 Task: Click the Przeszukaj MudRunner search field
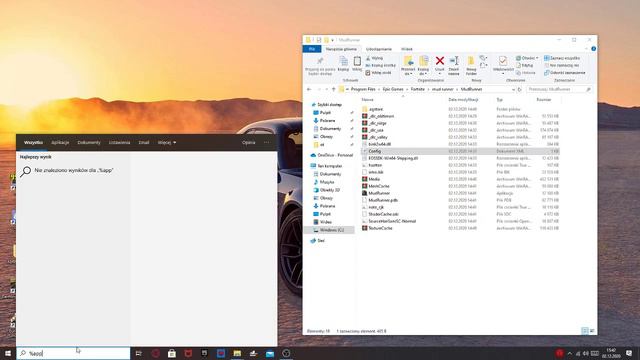coord(559,89)
